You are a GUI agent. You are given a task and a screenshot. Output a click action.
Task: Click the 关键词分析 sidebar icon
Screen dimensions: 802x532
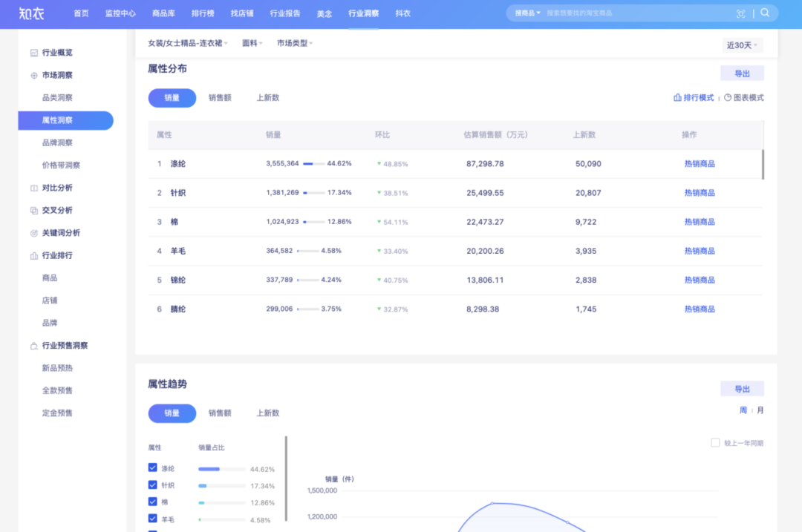pos(33,233)
